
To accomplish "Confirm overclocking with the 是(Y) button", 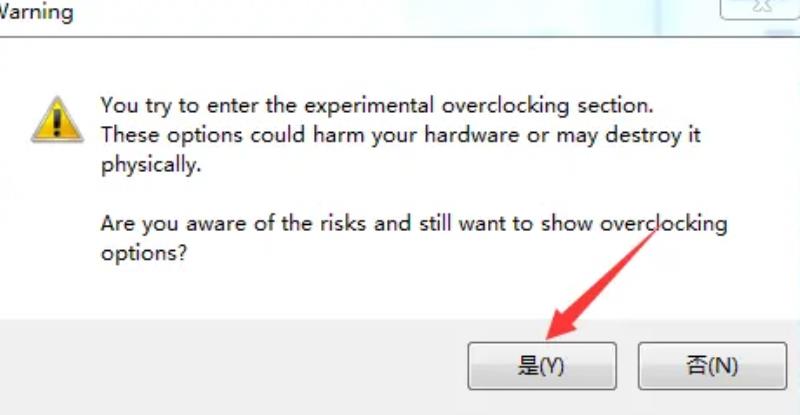I will [x=542, y=365].
